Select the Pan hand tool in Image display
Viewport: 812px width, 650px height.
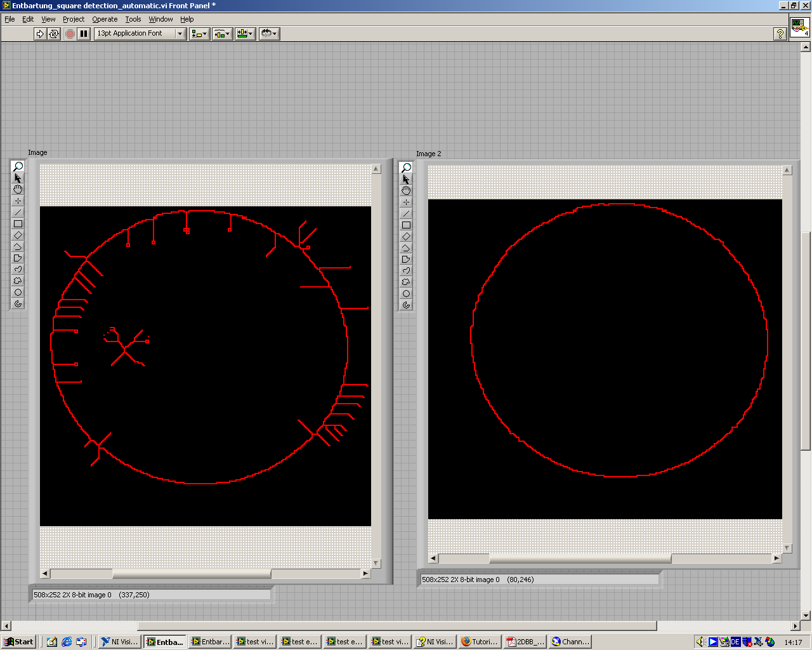[18, 189]
